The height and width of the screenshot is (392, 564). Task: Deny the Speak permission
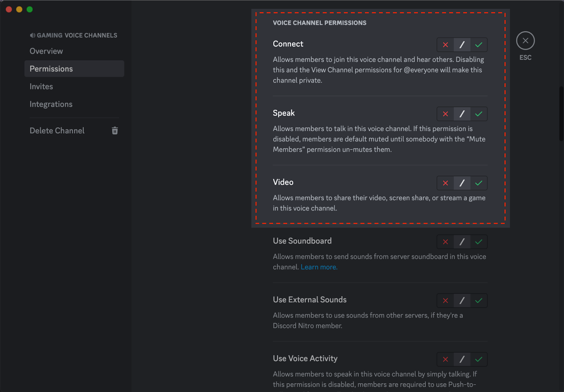pos(445,114)
